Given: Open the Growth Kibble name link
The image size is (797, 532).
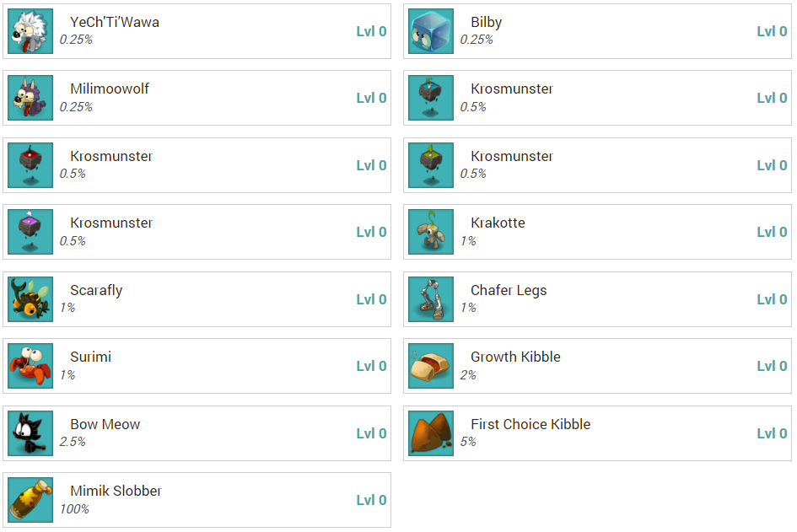Looking at the screenshot, I should click(515, 357).
